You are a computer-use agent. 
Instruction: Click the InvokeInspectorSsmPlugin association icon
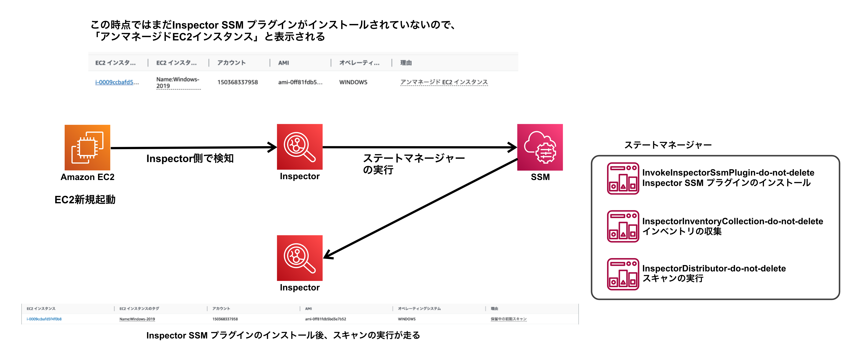click(623, 178)
